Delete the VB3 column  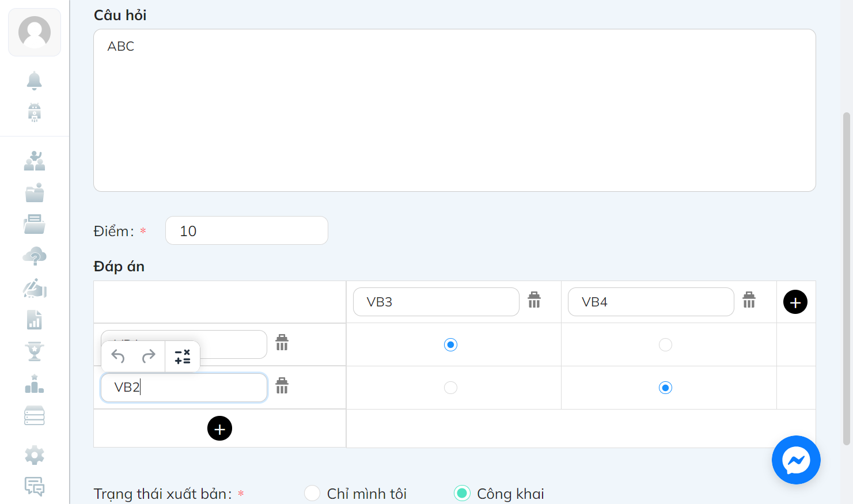tap(534, 300)
